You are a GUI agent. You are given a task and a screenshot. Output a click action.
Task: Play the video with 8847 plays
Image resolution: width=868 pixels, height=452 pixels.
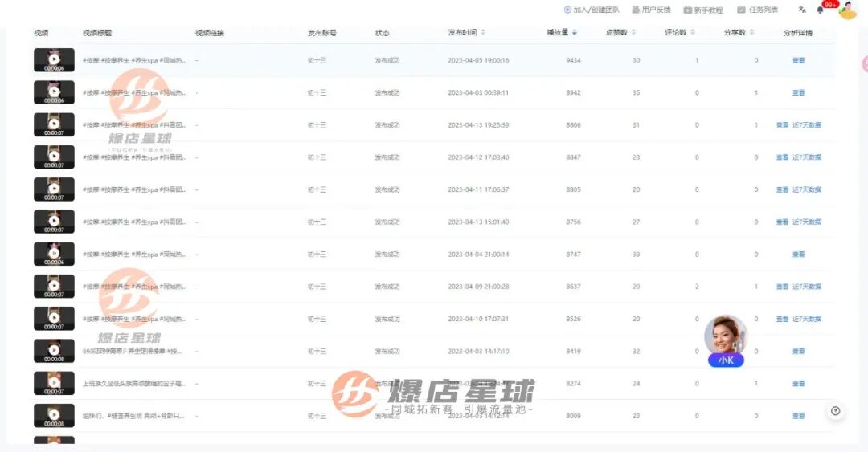54,157
